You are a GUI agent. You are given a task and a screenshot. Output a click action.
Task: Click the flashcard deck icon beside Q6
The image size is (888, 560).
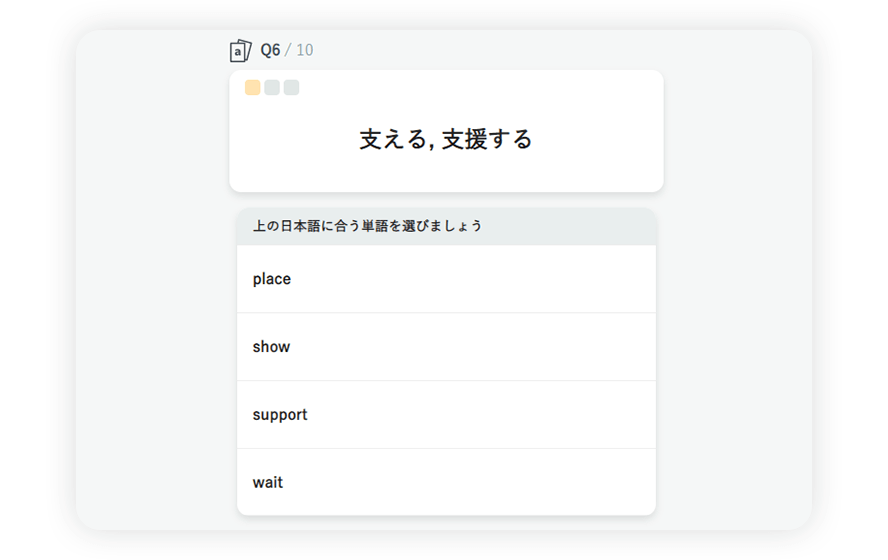coord(240,50)
